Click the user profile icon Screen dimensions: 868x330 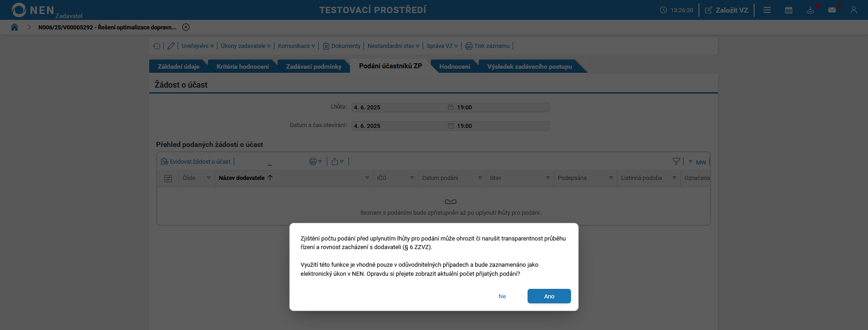pyautogui.click(x=854, y=10)
